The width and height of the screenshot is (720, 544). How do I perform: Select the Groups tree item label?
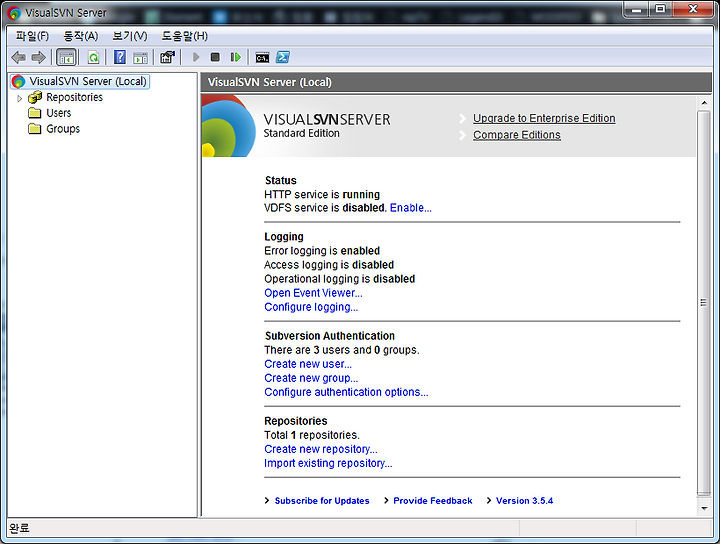(x=63, y=129)
